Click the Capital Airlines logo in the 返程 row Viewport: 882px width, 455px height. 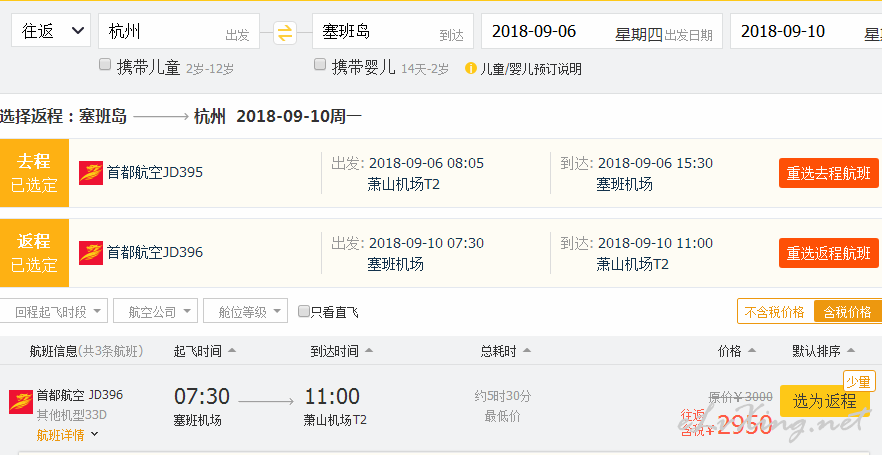pos(91,253)
